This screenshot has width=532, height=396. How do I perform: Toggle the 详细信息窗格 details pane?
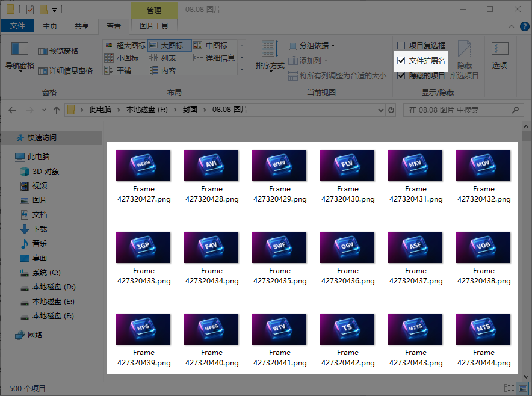coord(65,70)
